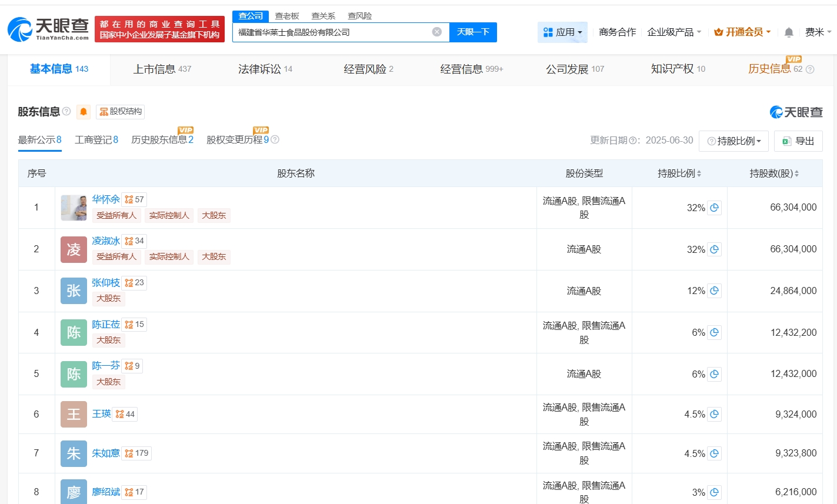Open pie chart icon next to 张仰枝's 12% stake

tap(715, 291)
